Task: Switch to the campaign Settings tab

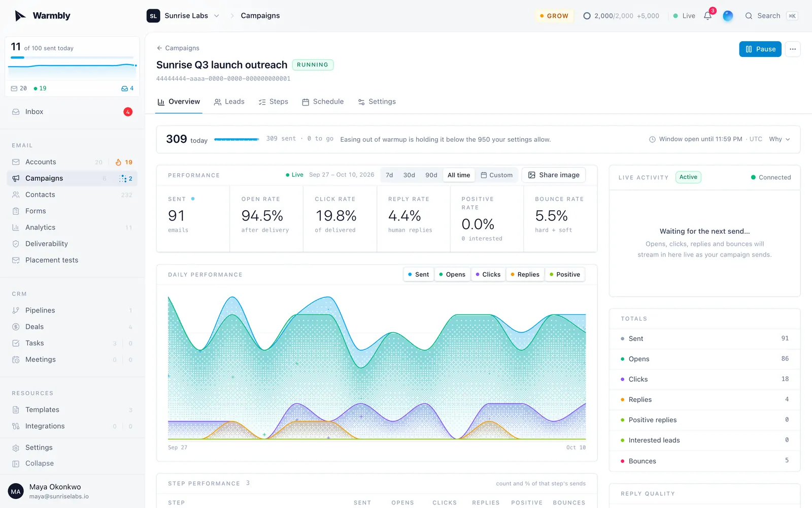Action: coord(377,102)
